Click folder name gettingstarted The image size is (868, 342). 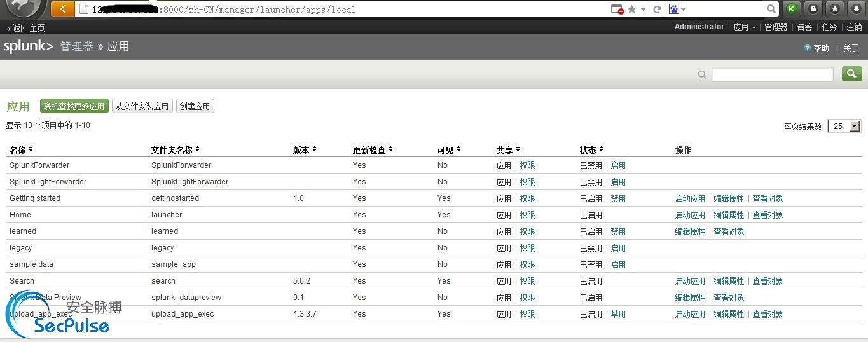point(175,198)
